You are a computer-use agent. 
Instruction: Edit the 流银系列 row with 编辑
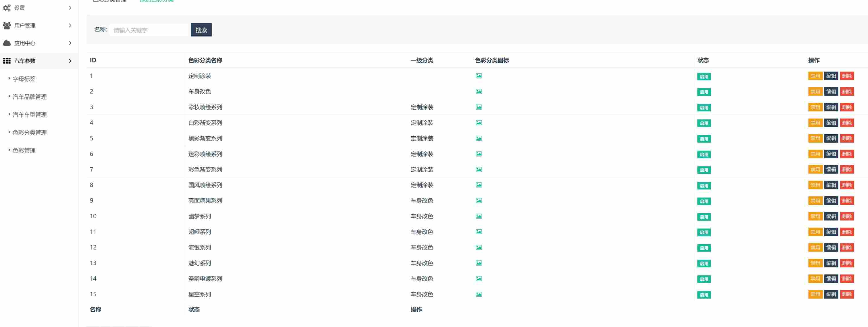(831, 247)
